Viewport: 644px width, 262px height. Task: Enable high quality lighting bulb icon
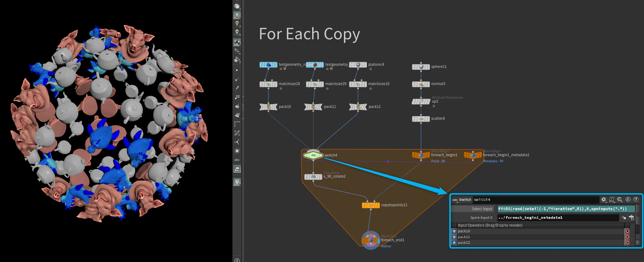click(x=237, y=24)
